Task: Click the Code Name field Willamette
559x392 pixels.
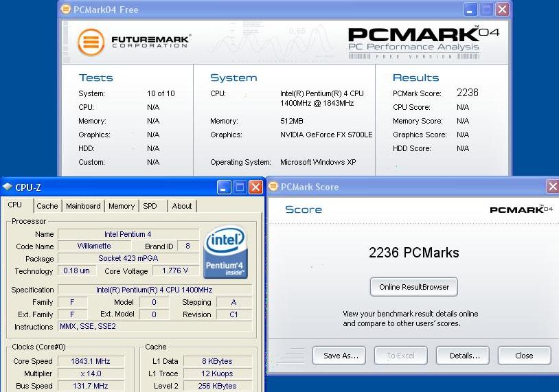Action: 94,246
